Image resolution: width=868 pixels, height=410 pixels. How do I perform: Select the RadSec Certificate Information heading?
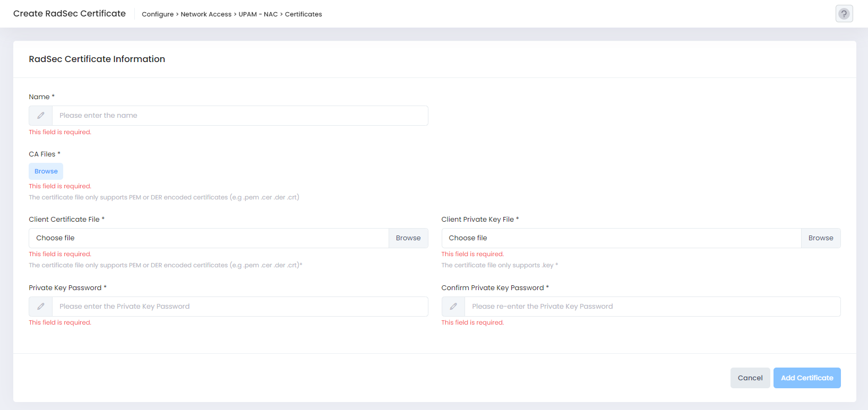97,59
